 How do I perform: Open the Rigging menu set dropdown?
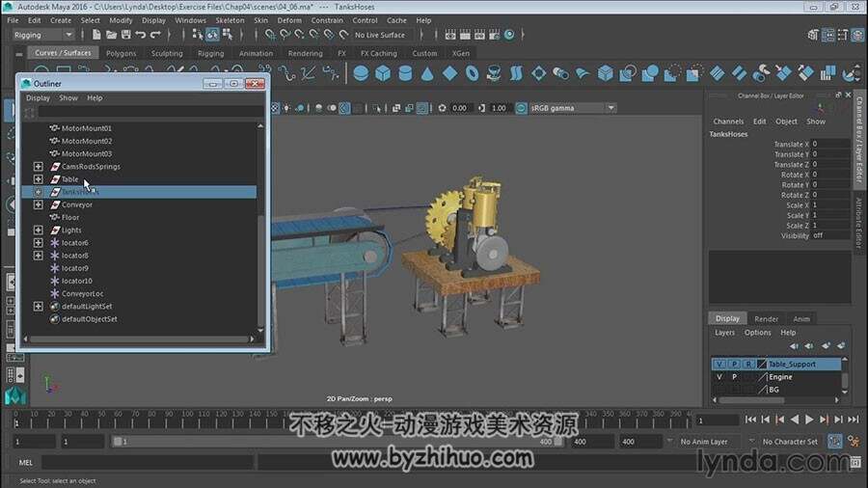pyautogui.click(x=43, y=35)
